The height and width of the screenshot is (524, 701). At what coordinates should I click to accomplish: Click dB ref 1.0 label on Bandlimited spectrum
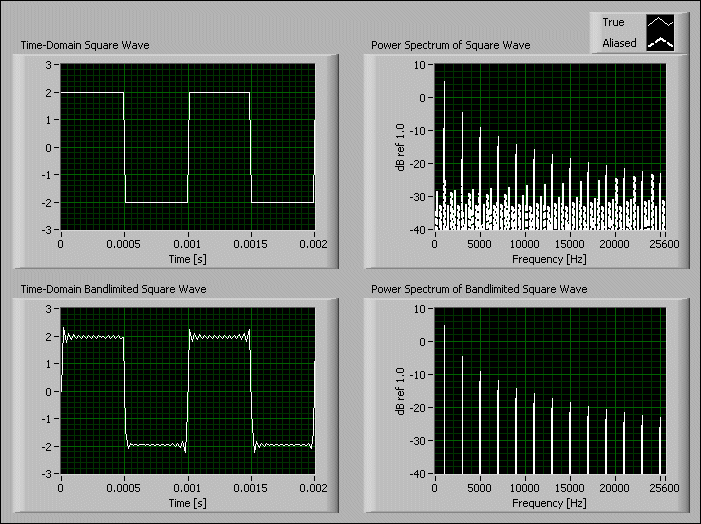click(402, 391)
